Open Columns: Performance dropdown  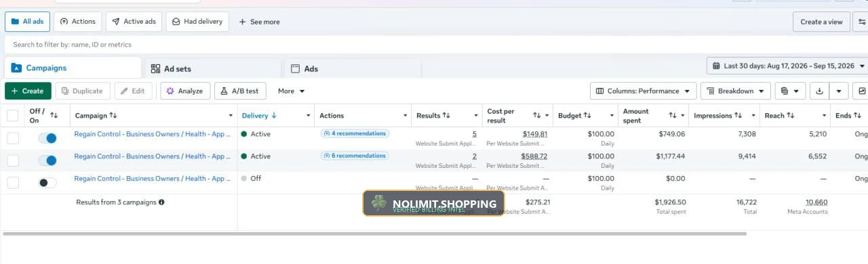(x=644, y=91)
